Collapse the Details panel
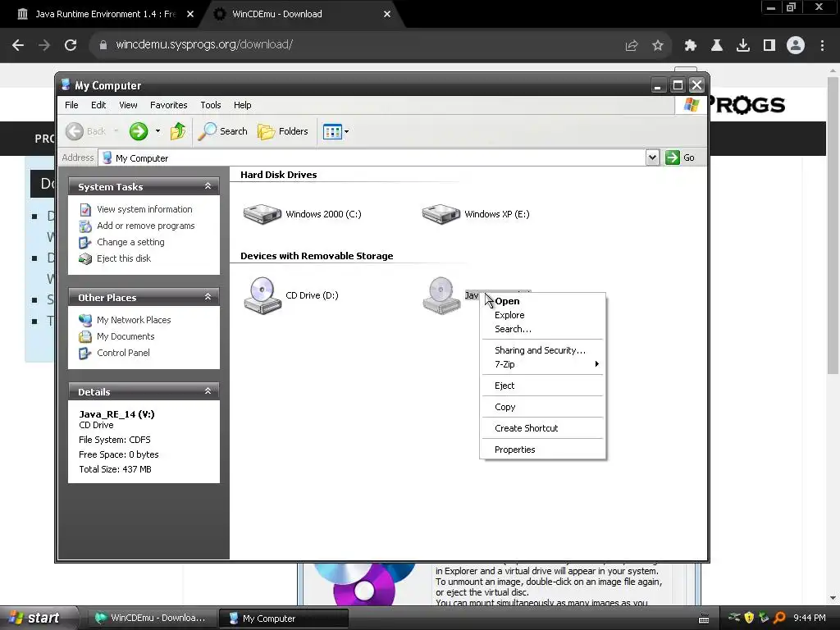 pyautogui.click(x=208, y=391)
